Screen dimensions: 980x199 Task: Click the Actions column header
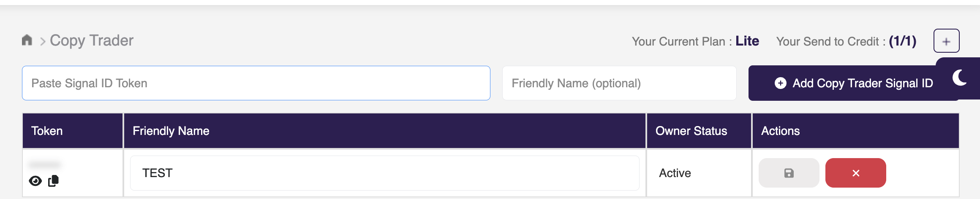coord(780,131)
